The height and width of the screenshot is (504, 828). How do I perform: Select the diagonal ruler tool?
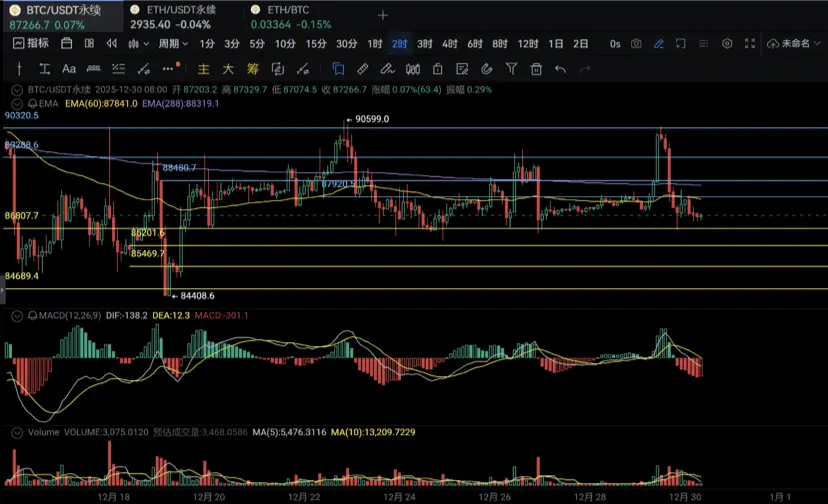tap(362, 69)
